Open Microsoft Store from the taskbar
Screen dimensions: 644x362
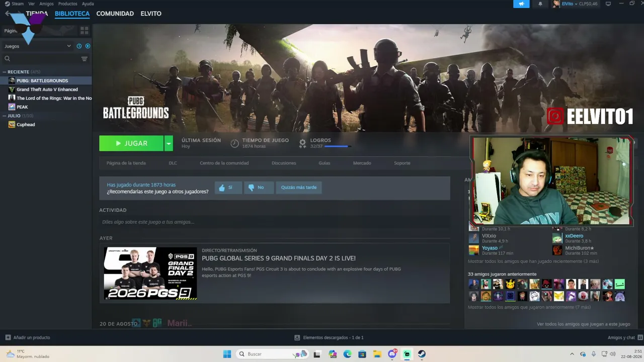pos(362,354)
